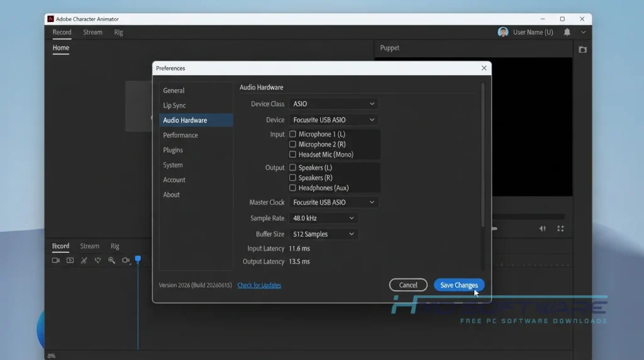Expand the chevron next to notification bell

click(x=583, y=32)
